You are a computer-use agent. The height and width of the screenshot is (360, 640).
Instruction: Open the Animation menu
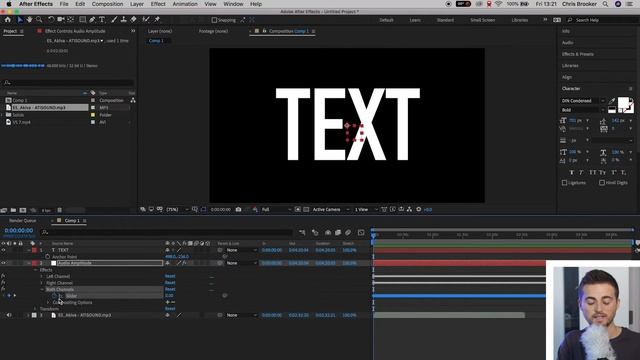coord(185,4)
